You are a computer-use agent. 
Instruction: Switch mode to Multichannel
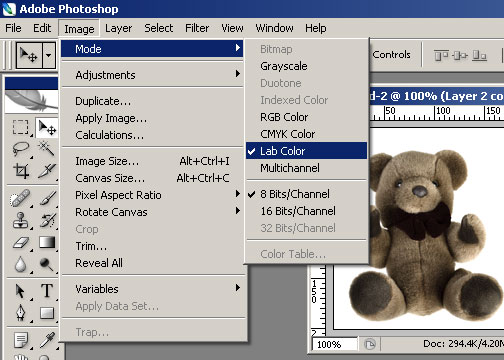pyautogui.click(x=307, y=168)
